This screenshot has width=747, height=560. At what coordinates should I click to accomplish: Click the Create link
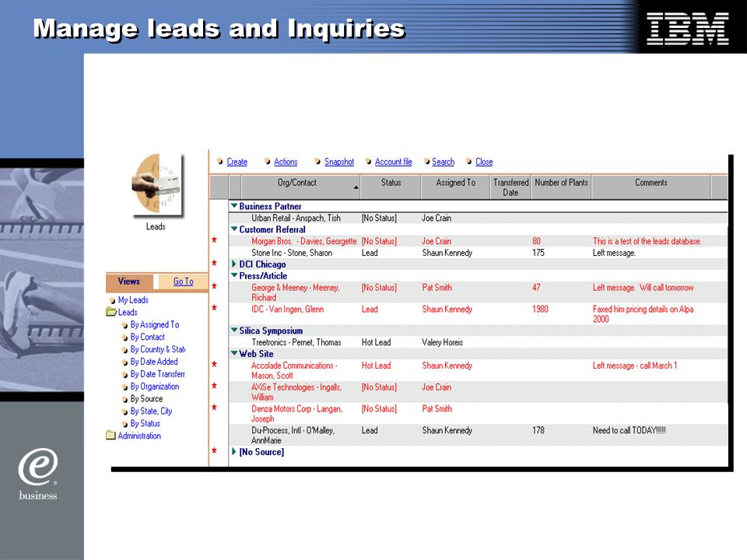237,162
